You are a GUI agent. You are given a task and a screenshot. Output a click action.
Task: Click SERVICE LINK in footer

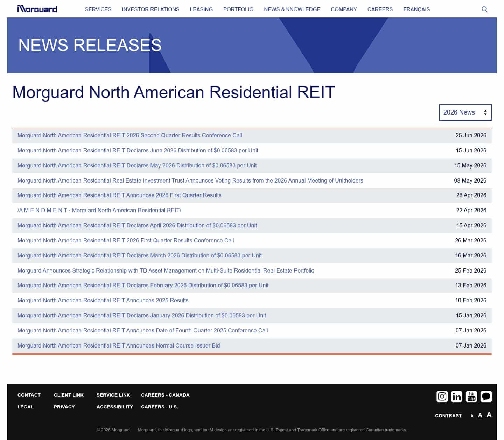click(113, 395)
